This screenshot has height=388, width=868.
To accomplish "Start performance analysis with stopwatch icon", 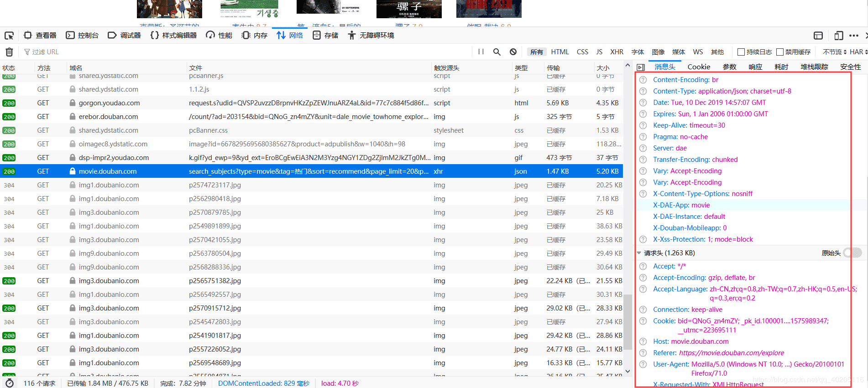I will tap(10, 383).
